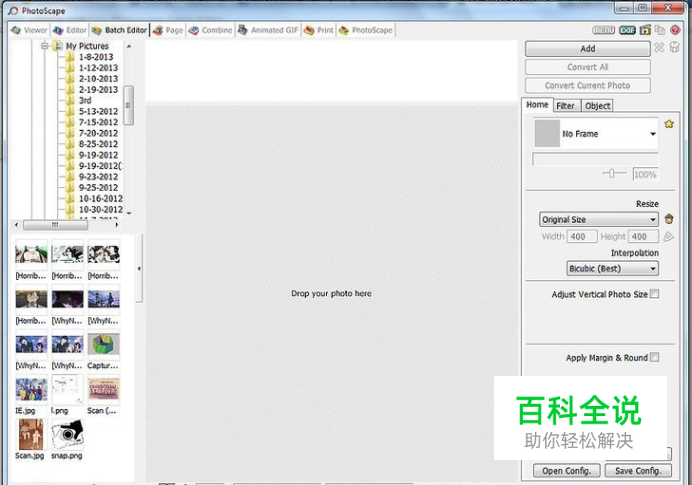Select the 10-16-2012 folder
Viewport: 692px width, 485px height.
[101, 199]
